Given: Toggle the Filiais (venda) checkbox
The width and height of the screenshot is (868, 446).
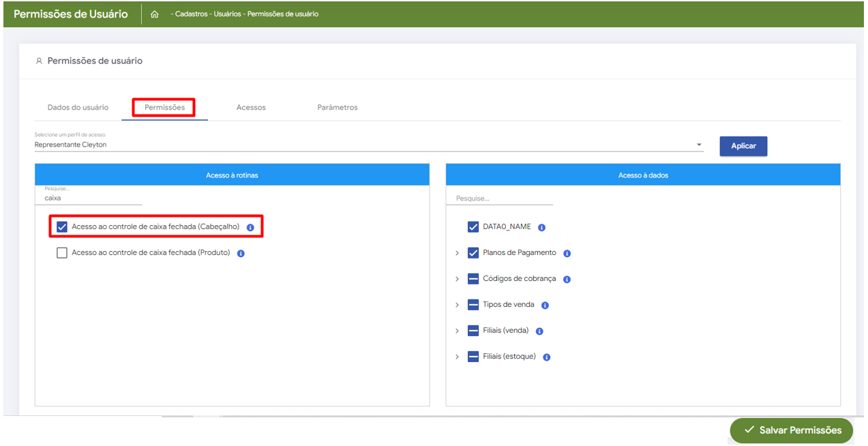Looking at the screenshot, I should tap(473, 331).
